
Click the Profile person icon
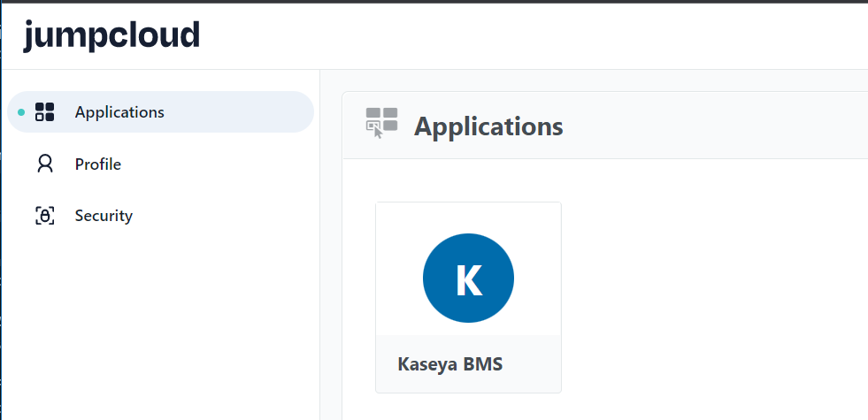[x=44, y=164]
